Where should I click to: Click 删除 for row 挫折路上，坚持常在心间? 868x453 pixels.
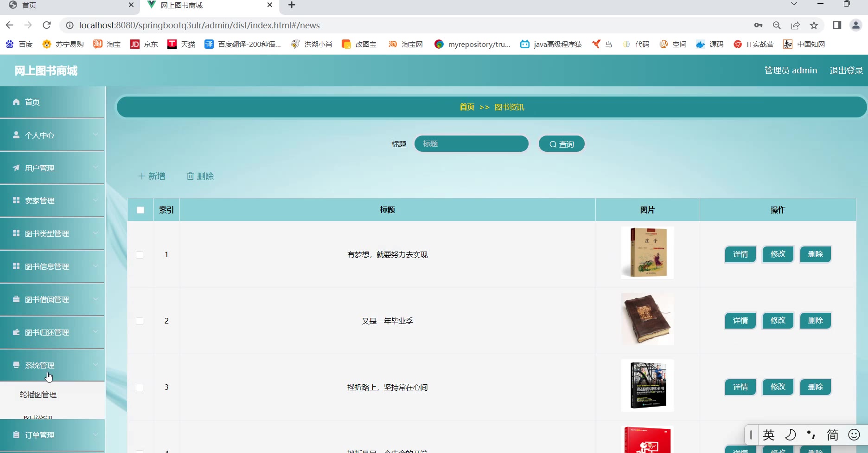(816, 387)
